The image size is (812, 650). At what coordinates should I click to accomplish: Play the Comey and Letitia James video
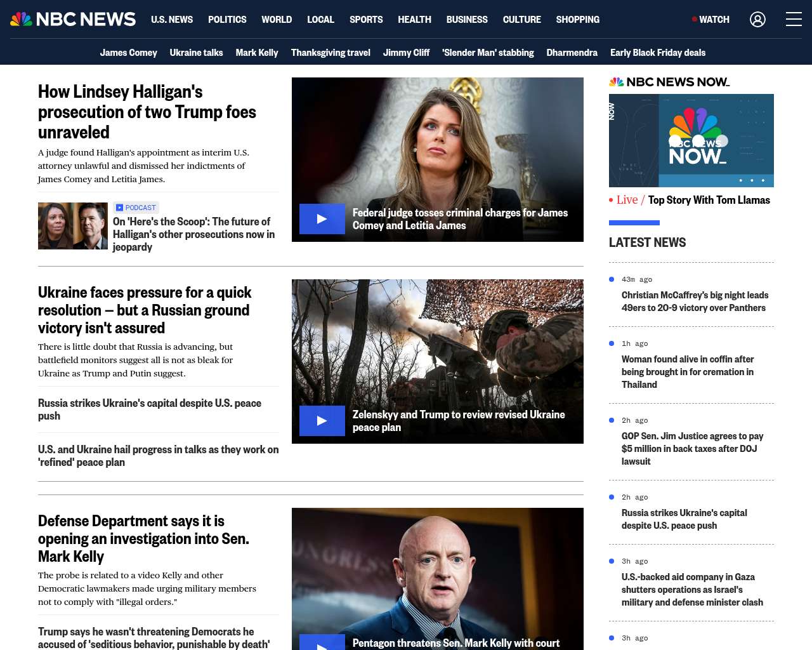[x=322, y=219]
